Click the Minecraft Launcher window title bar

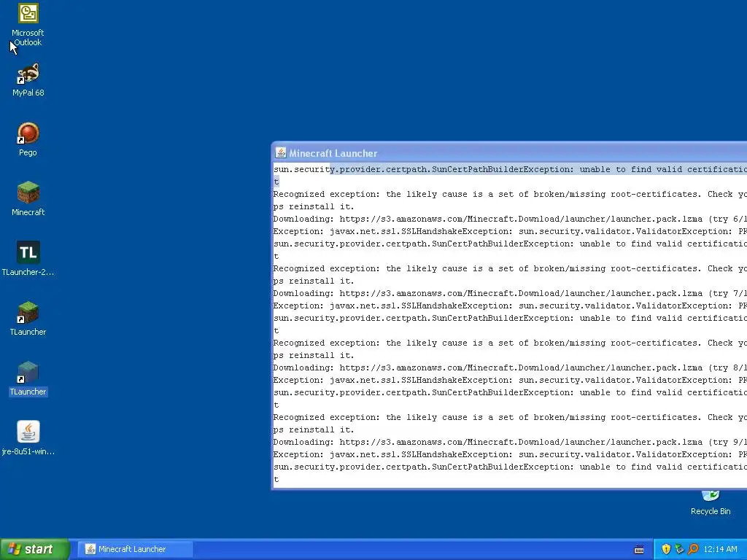coord(510,153)
